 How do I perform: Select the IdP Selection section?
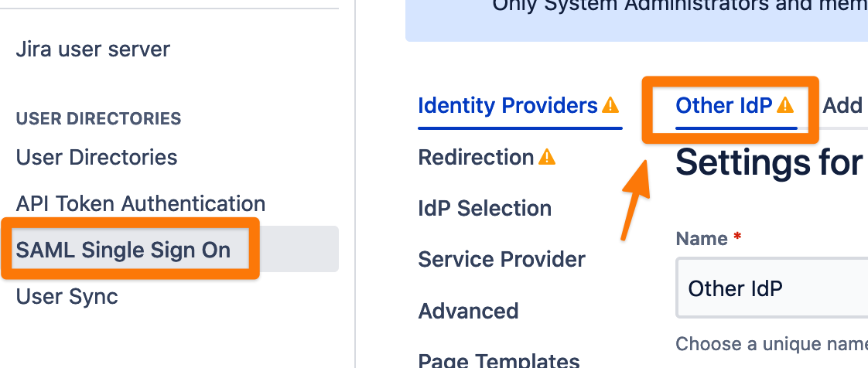(x=485, y=209)
